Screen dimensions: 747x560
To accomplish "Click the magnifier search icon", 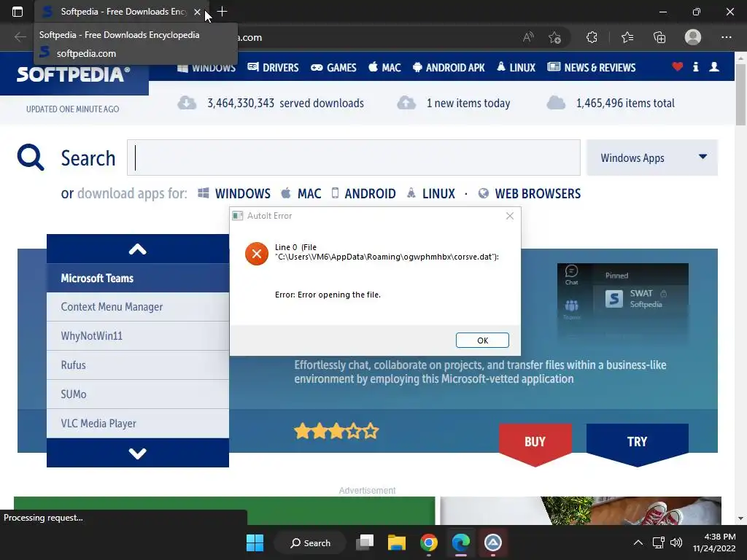I will pos(31,157).
